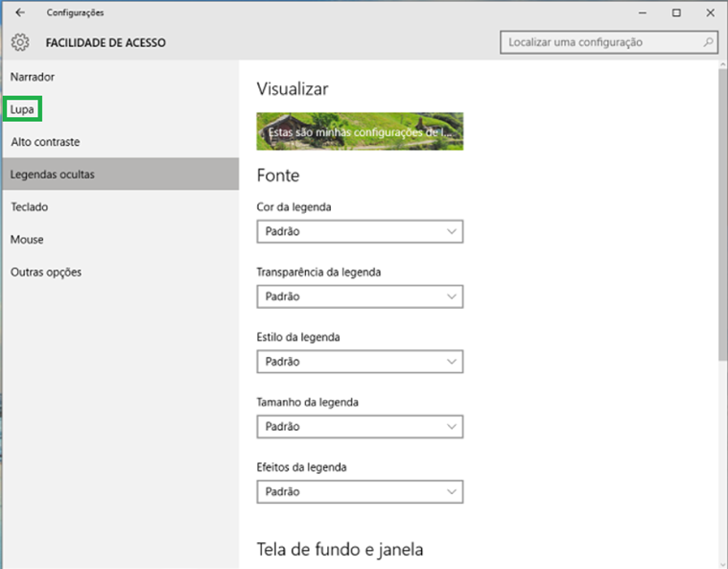Open the Transparência da legenda dropdown

pyautogui.click(x=360, y=296)
